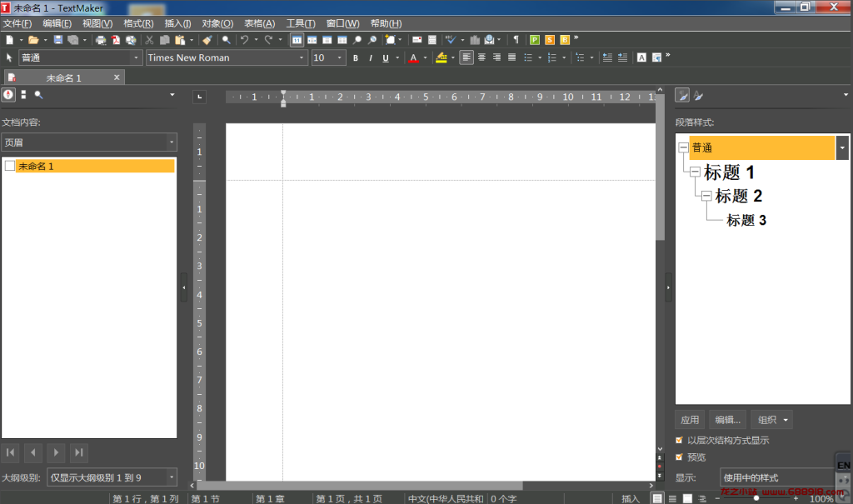Jump to last item in sidebar navigation
This screenshot has width=853, height=504.
click(79, 452)
